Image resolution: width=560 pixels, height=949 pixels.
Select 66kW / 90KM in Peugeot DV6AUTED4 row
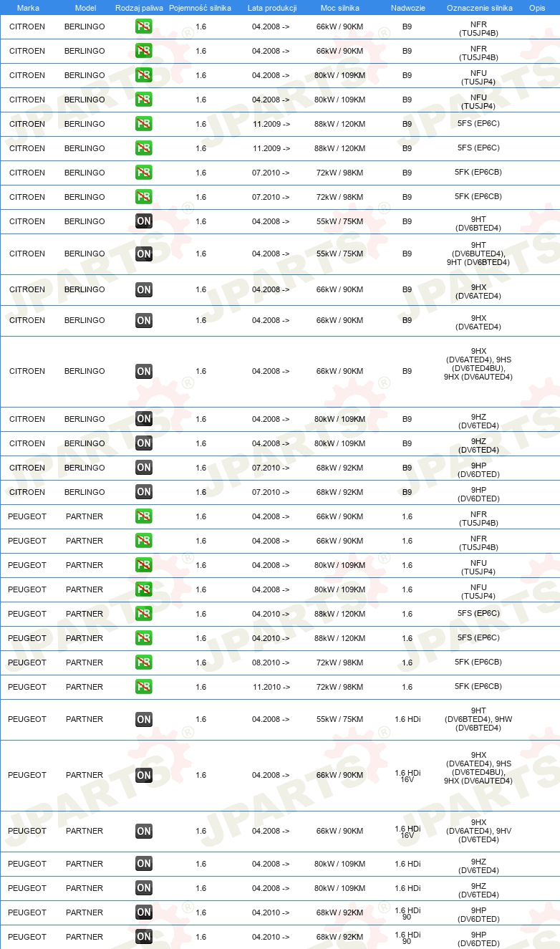point(340,775)
